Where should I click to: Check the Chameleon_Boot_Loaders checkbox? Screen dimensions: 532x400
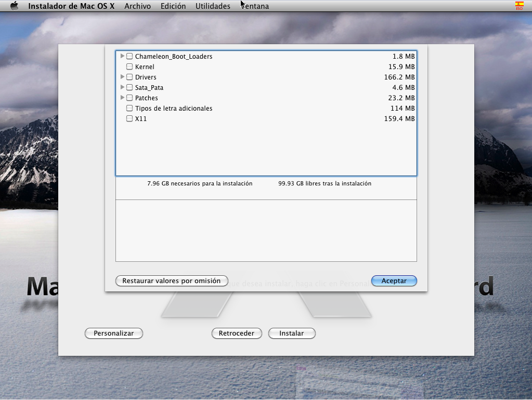click(129, 56)
